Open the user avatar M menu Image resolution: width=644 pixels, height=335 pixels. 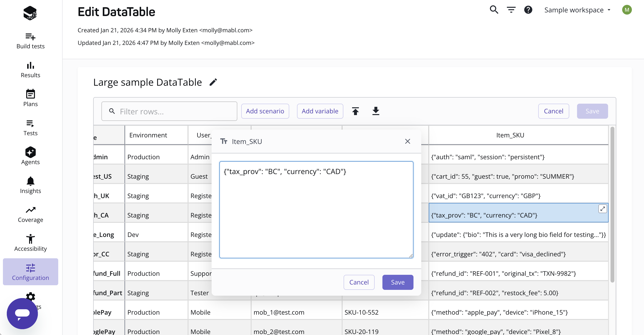[x=627, y=10]
